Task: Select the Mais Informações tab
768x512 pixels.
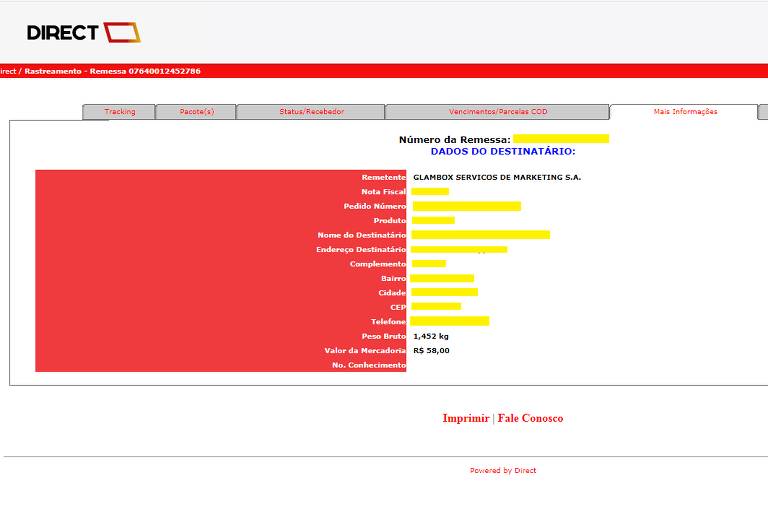Action: (x=685, y=112)
